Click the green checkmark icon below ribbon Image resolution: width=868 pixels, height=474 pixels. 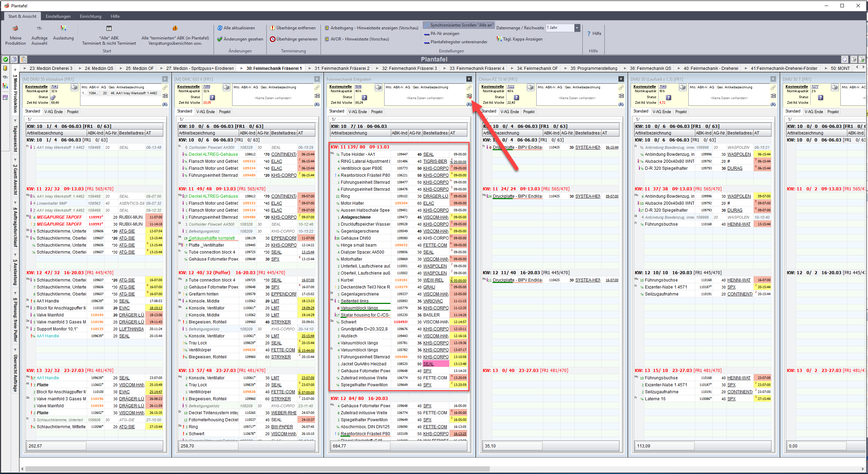[6, 59]
